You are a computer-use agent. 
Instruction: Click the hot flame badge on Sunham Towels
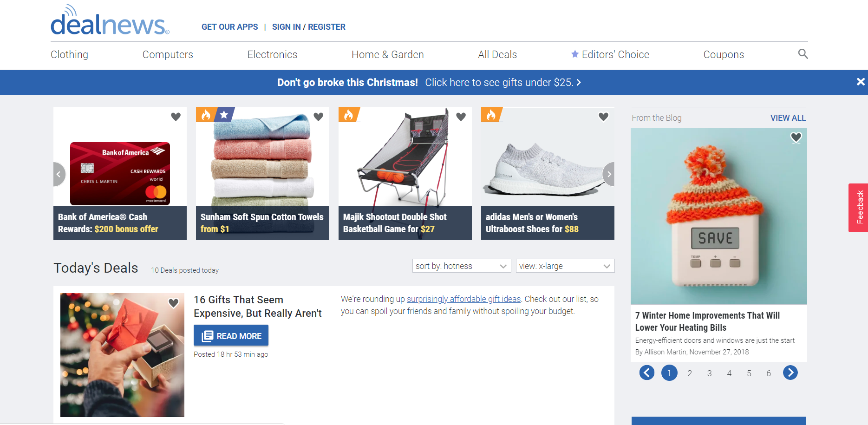click(x=206, y=114)
